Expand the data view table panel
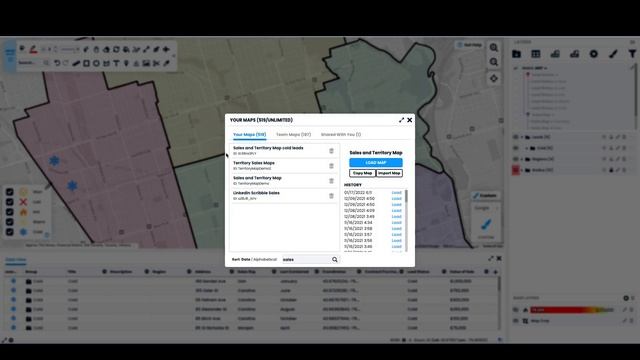The width and height of the screenshot is (640, 360). 491,258
